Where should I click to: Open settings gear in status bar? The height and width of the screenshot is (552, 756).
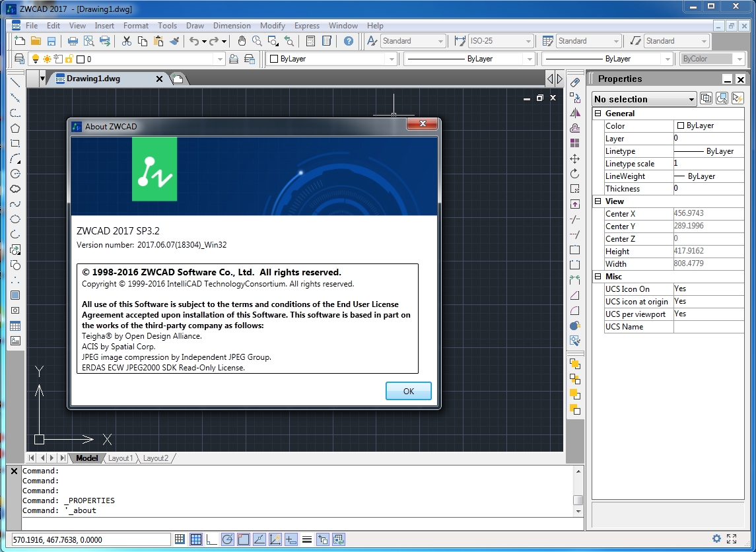pyautogui.click(x=717, y=539)
